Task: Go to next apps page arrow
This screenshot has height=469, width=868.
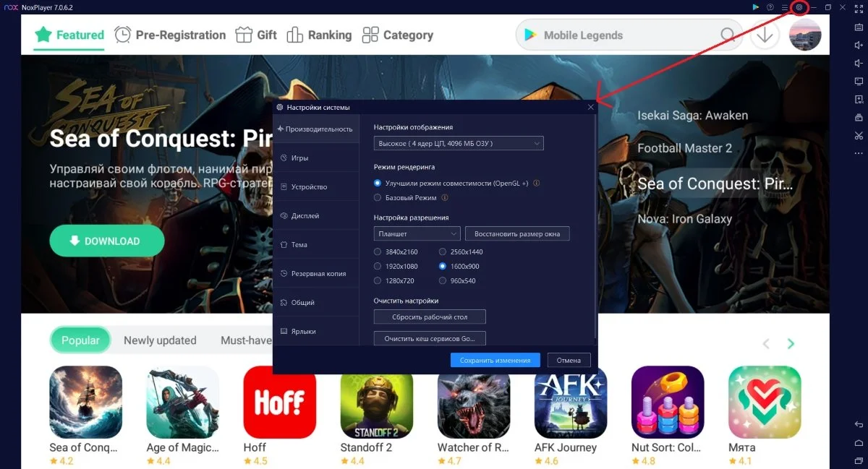Action: click(x=791, y=344)
